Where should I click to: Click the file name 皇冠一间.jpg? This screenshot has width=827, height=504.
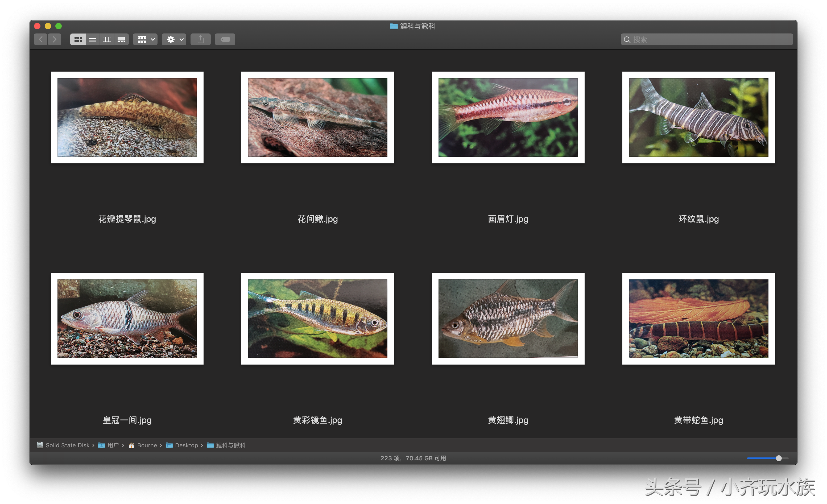pyautogui.click(x=127, y=420)
